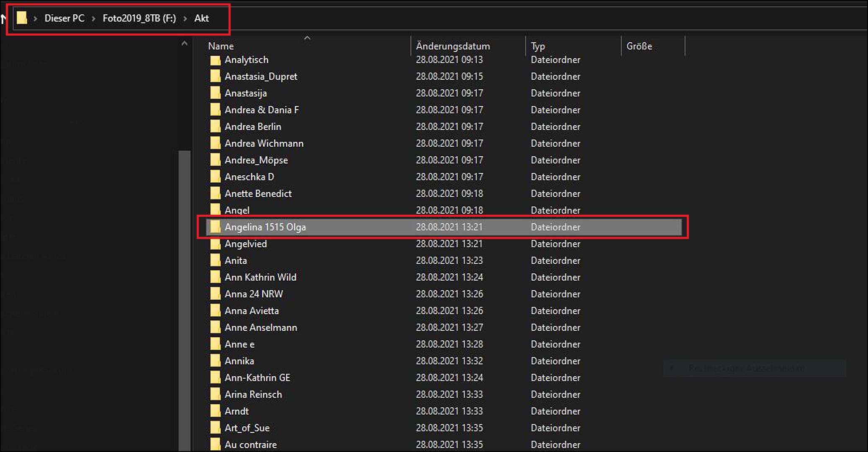Click 'Dieser PC' in the breadcrumb path
The height and width of the screenshot is (452, 868).
64,18
